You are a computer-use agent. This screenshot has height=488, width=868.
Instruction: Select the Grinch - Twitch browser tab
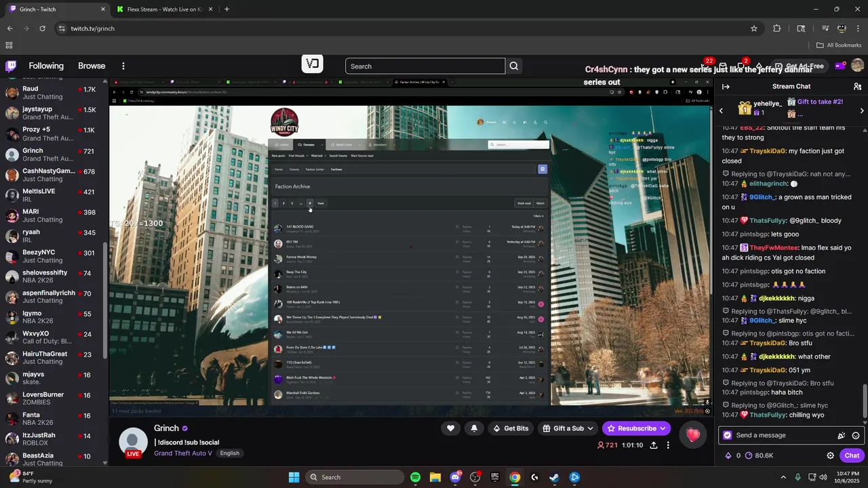click(x=57, y=9)
